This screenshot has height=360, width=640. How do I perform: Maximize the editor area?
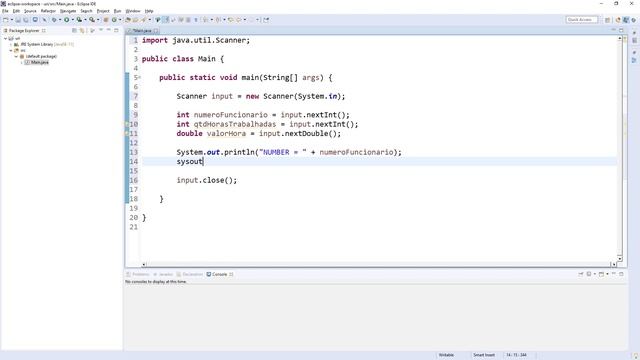(621, 30)
